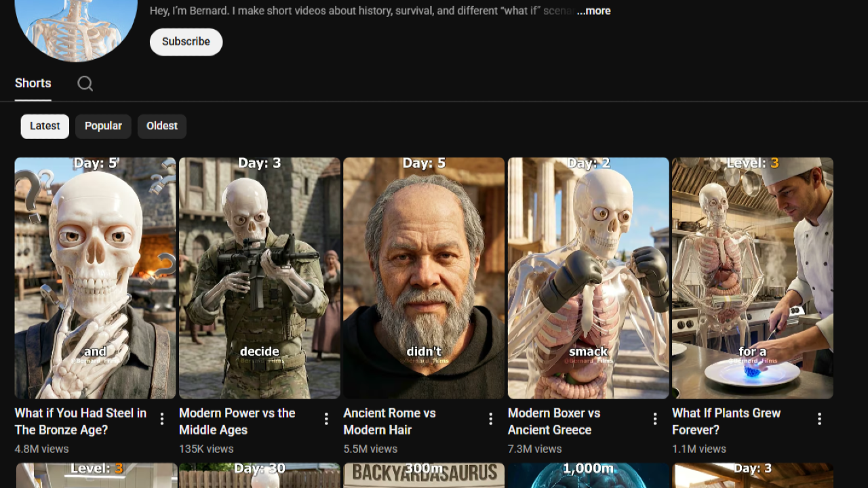This screenshot has width=868, height=488.
Task: Open options menu for "What if You Had Steel in The Bronze Age?"
Action: (x=162, y=419)
